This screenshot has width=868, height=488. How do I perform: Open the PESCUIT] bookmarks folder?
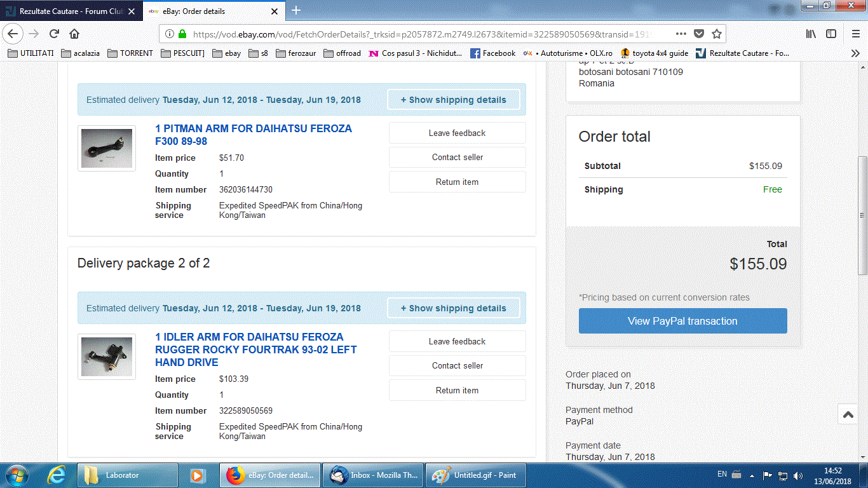pyautogui.click(x=183, y=53)
